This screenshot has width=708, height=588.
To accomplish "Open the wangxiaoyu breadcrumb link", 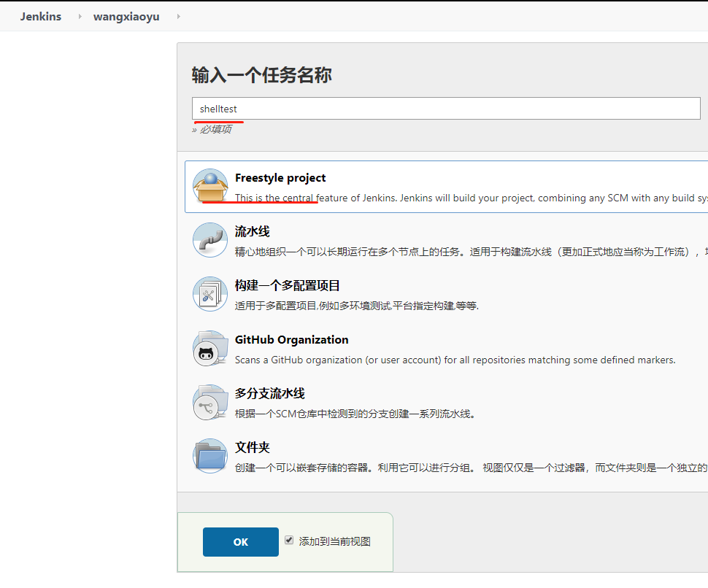I will (x=126, y=16).
